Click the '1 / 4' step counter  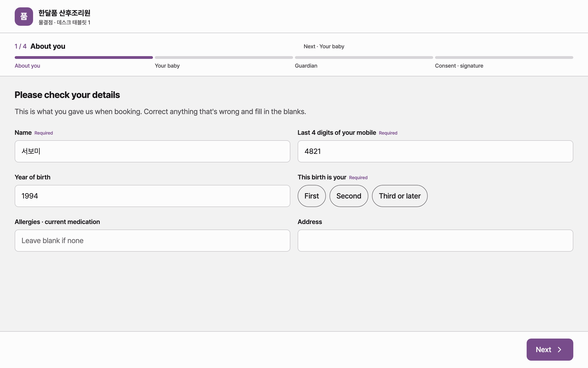[x=20, y=46]
